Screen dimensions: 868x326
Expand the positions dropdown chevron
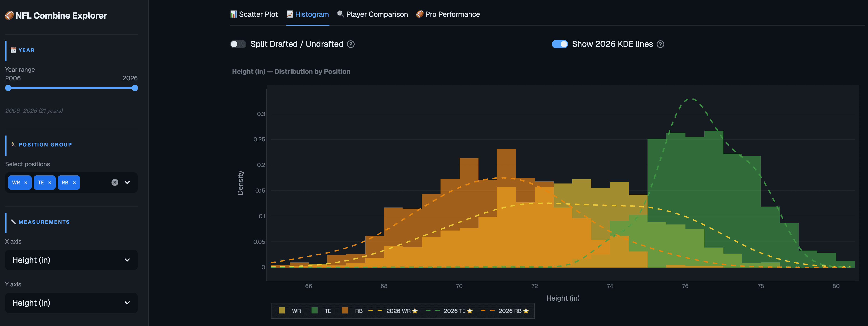[x=127, y=182]
